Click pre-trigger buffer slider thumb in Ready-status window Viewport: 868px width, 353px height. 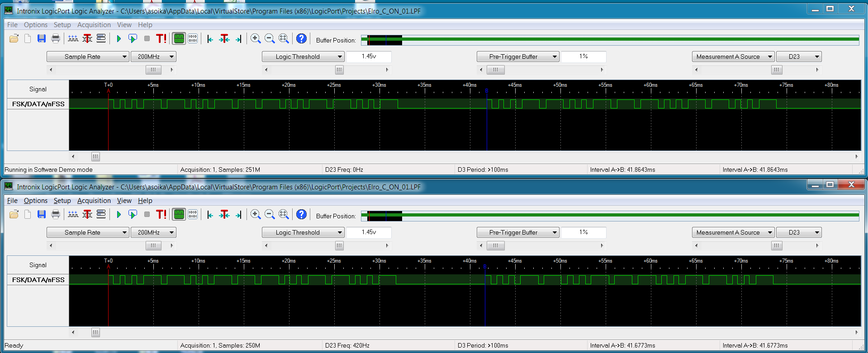click(x=496, y=245)
